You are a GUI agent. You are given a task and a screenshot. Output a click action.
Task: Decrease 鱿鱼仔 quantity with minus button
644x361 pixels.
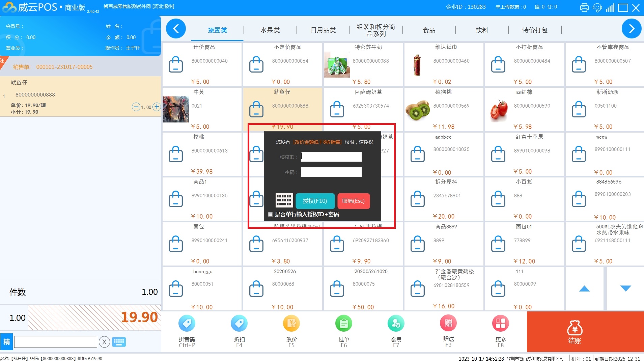click(x=136, y=107)
